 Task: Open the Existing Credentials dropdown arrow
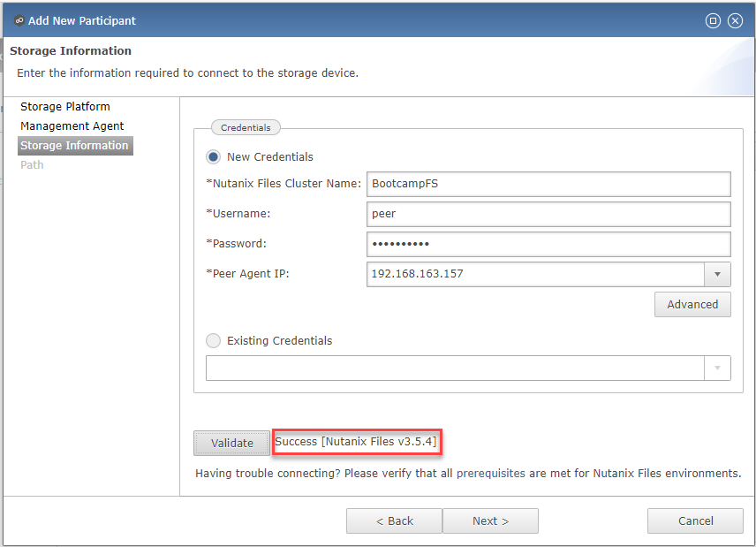click(x=717, y=368)
